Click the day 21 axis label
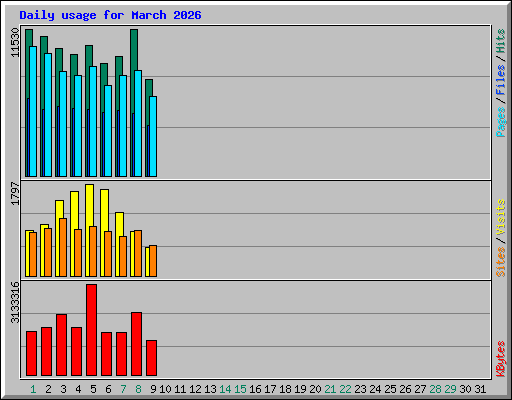512x400 pixels. coord(330,389)
